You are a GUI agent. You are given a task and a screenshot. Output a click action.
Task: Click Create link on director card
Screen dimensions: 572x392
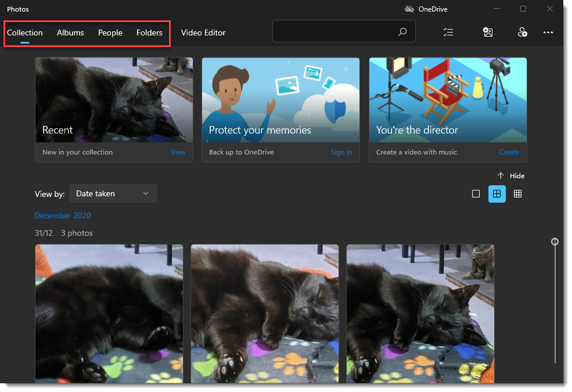[x=509, y=152]
